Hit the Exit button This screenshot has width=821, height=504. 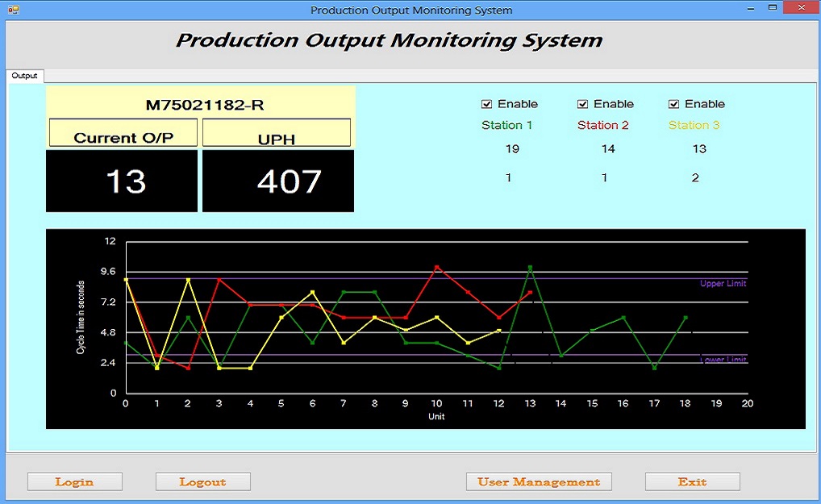tap(692, 482)
